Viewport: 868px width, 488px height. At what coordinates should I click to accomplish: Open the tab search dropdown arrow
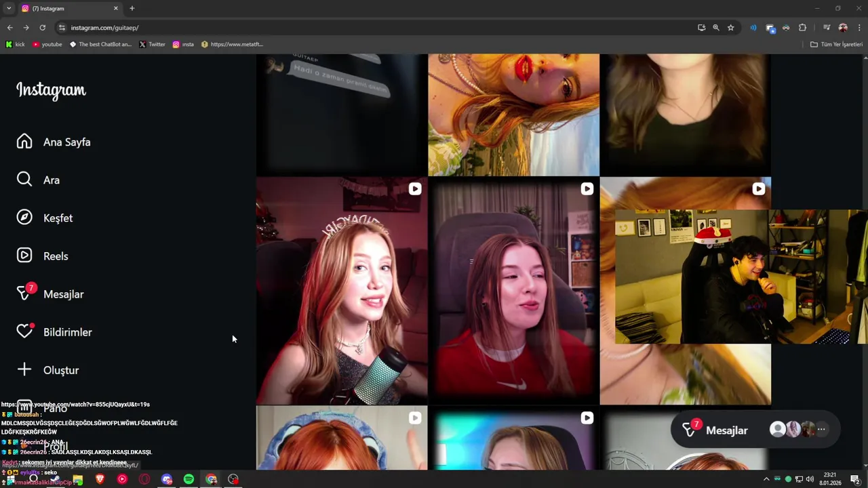click(9, 8)
